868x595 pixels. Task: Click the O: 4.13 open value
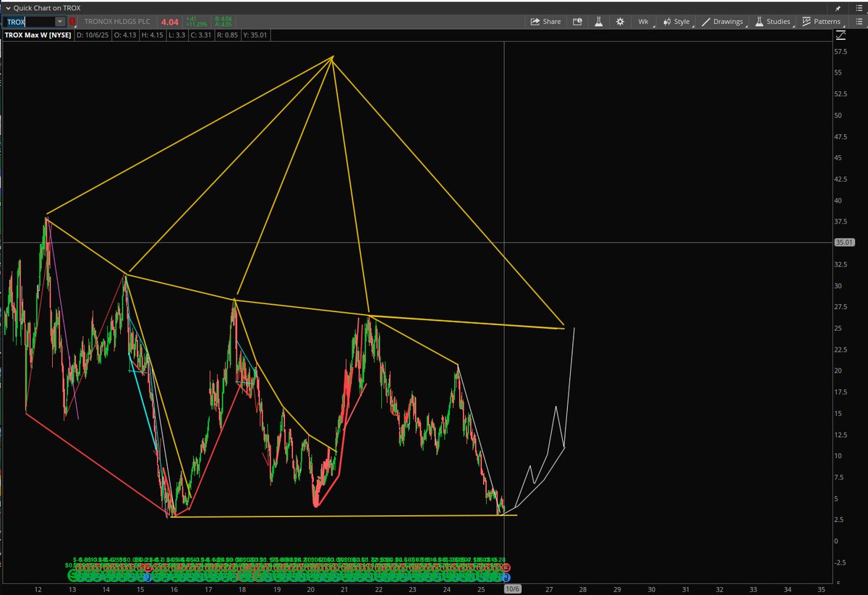click(x=125, y=35)
